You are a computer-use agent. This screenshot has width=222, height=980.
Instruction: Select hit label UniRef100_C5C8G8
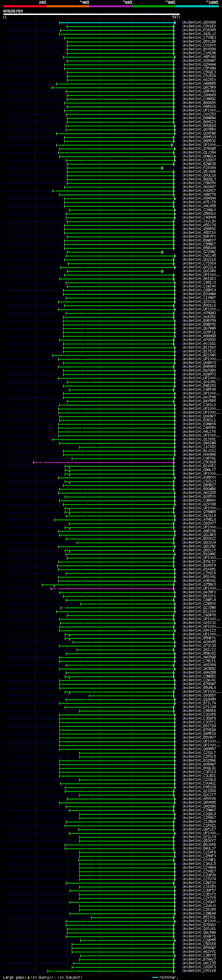click(199, 462)
